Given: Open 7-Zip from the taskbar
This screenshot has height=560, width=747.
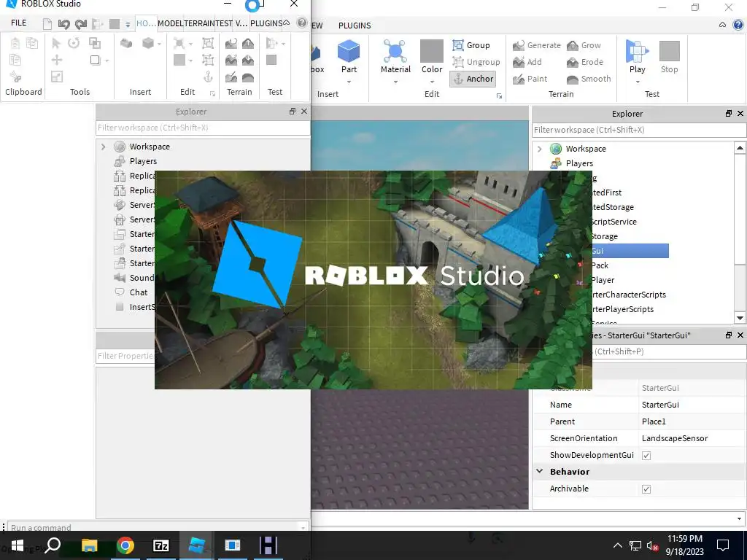Looking at the screenshot, I should click(x=160, y=545).
